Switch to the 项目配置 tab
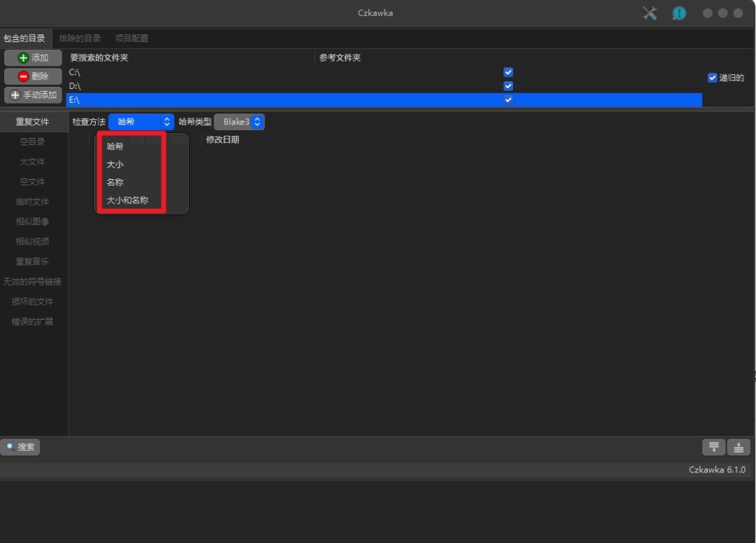This screenshot has width=756, height=543. point(132,38)
